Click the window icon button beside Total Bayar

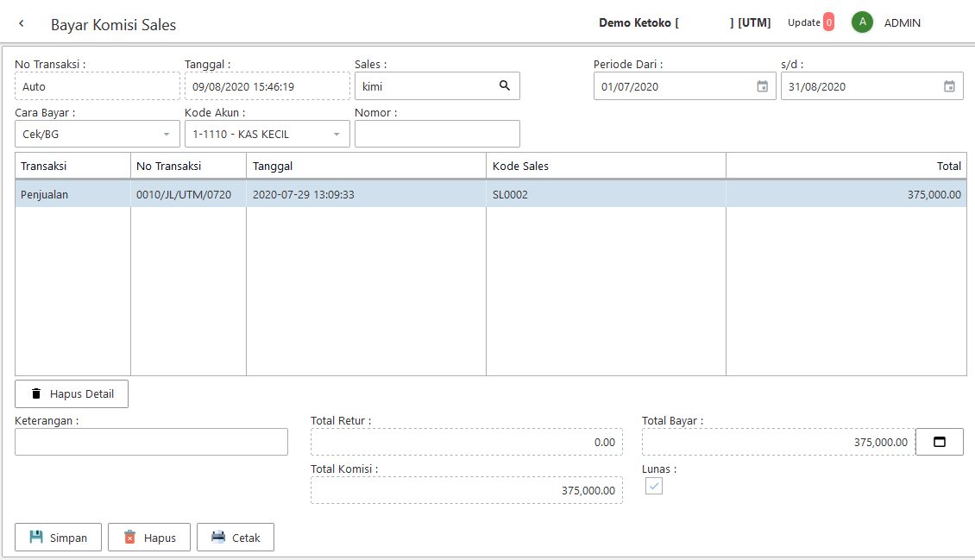[x=939, y=442]
